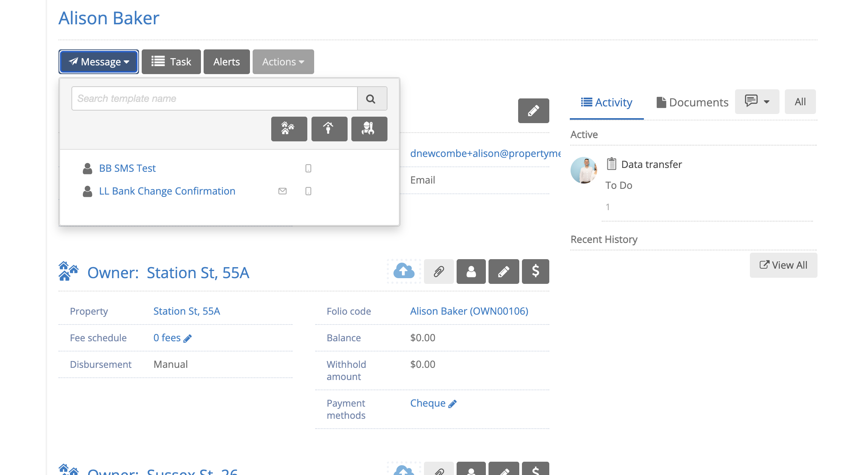The height and width of the screenshot is (475, 868).
Task: Click pencil button for Sussex St owner
Action: pyautogui.click(x=504, y=469)
